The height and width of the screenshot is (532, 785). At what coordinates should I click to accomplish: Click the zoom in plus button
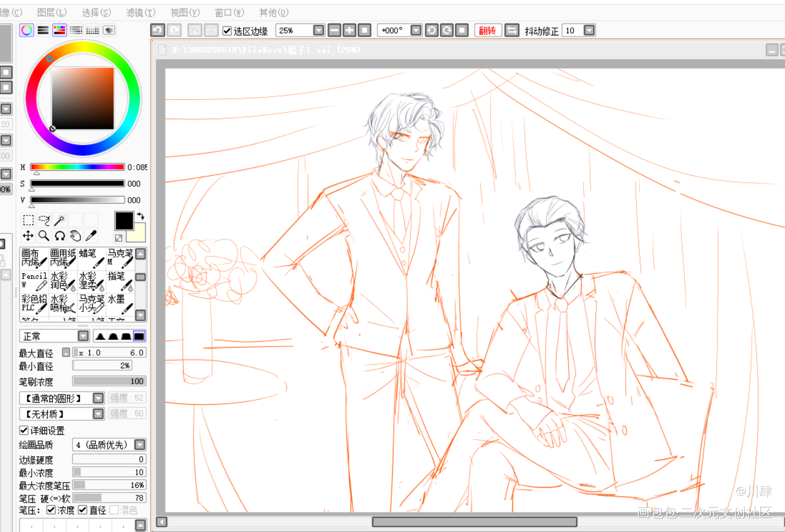(349, 30)
